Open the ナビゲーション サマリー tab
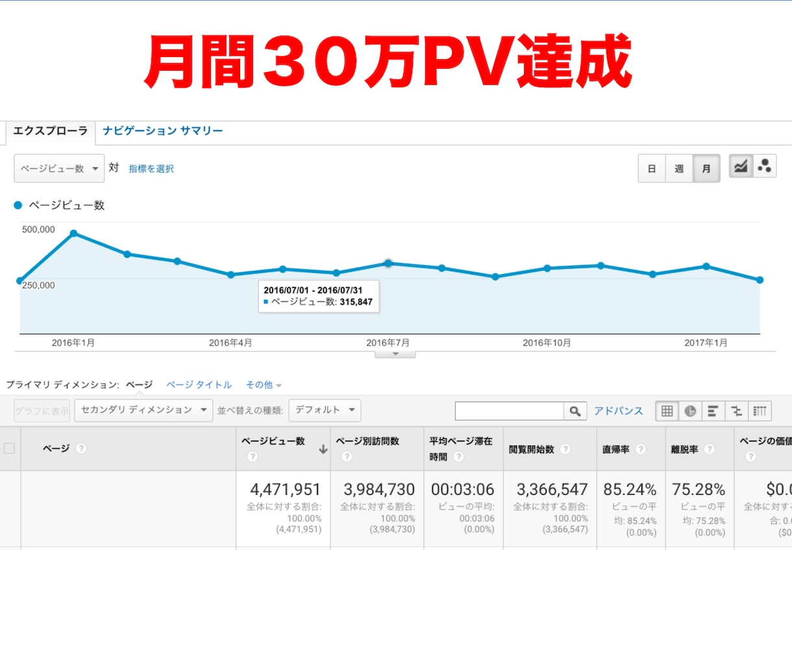792x672 pixels. 163,131
